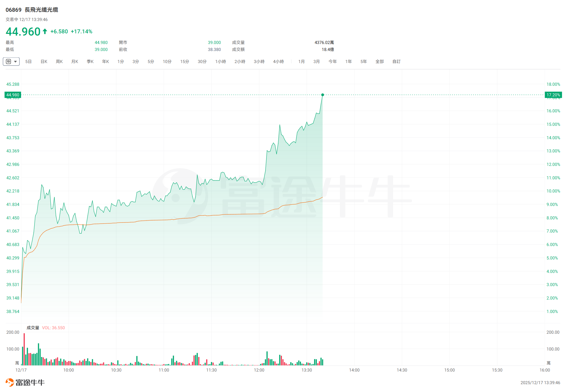This screenshot has height=392, width=566.
Task: Click the latest price dot on the chart
Action: point(323,95)
